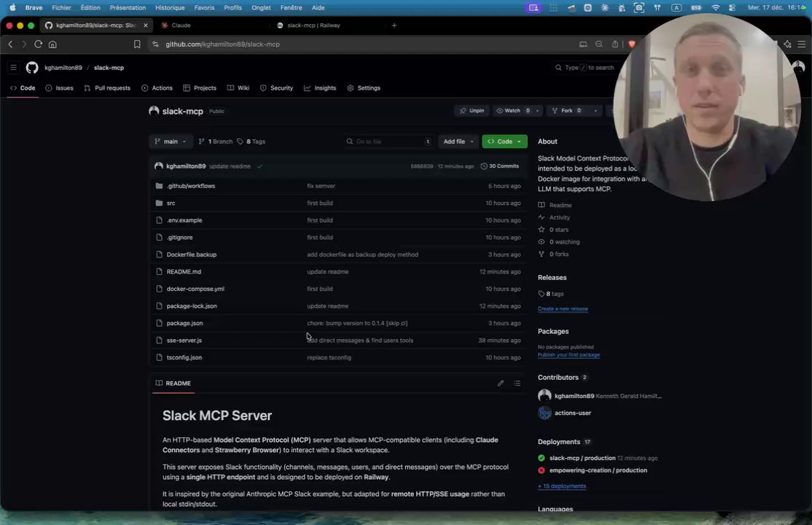Open browser home page icon

pos(52,44)
